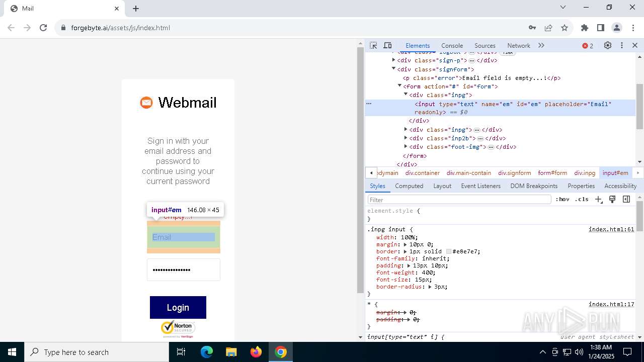The image size is (644, 362).
Task: Toggle the .cls class editor
Action: point(582,199)
